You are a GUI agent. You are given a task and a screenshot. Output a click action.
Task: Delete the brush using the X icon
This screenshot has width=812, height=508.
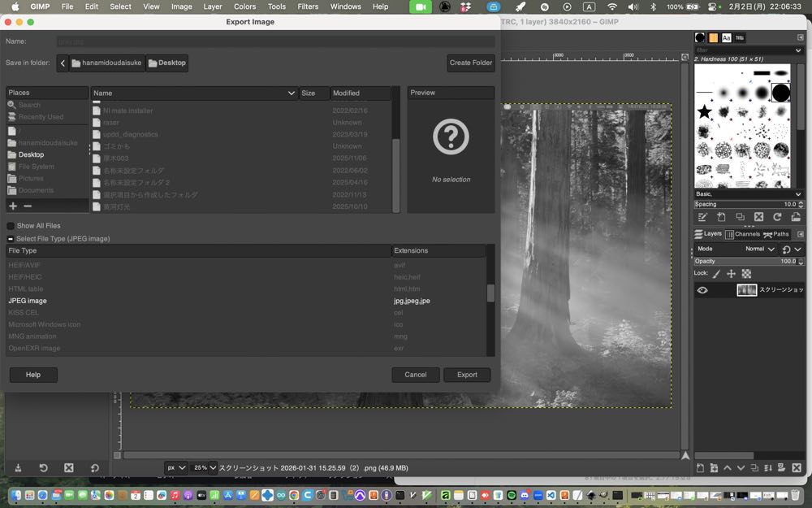pyautogui.click(x=758, y=217)
